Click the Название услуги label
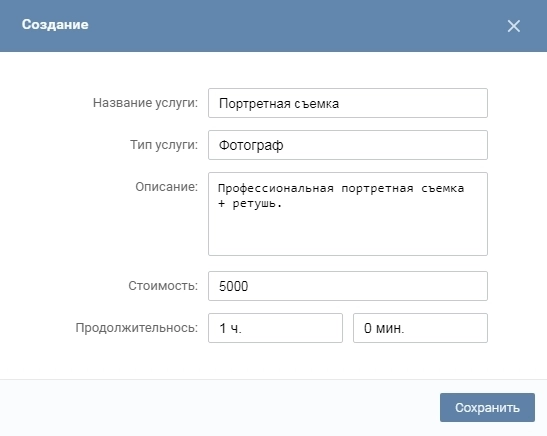Screen dimensions: 547x436 point(145,103)
